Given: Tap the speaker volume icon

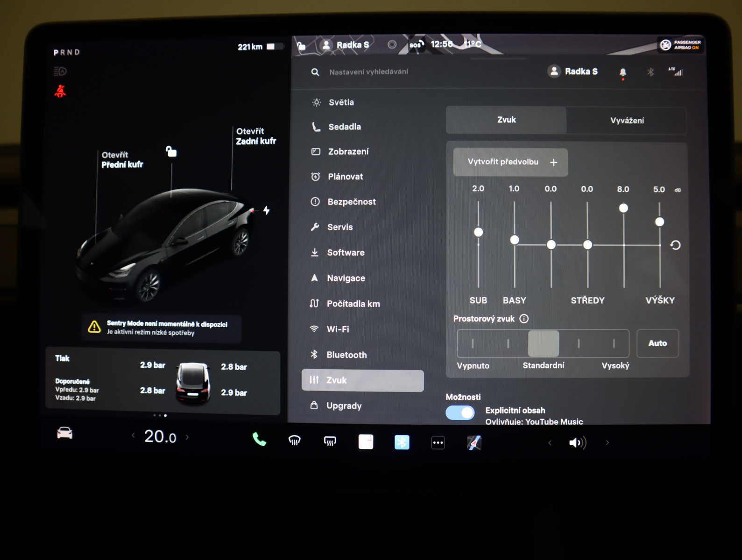Looking at the screenshot, I should [577, 442].
